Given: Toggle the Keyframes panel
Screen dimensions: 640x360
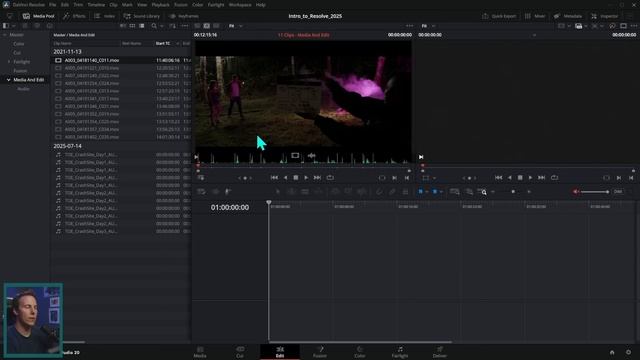Looking at the screenshot, I should tap(184, 16).
